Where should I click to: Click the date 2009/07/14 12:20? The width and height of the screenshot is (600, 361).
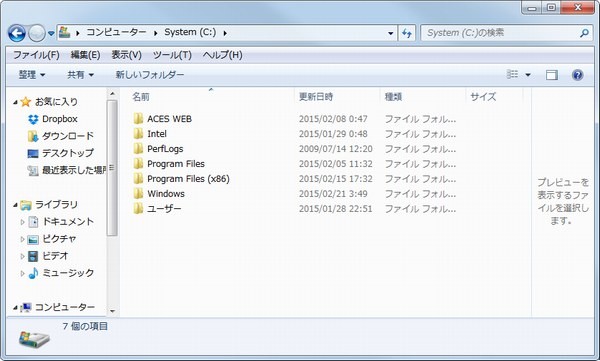[x=336, y=149]
